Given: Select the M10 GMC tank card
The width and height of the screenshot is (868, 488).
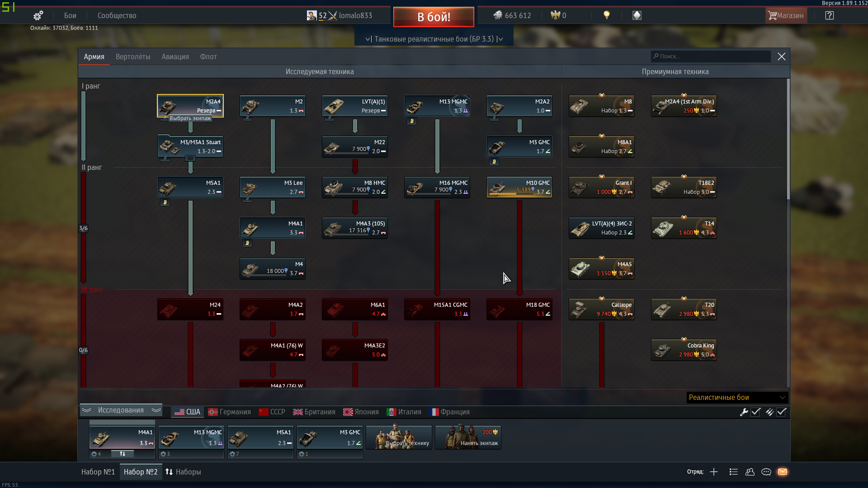Looking at the screenshot, I should pos(519,187).
